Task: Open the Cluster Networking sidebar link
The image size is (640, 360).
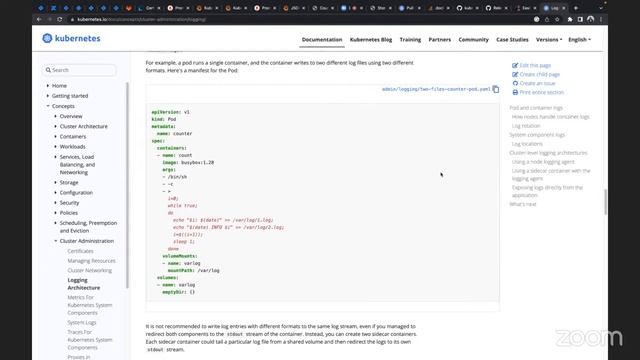Action: click(x=89, y=271)
